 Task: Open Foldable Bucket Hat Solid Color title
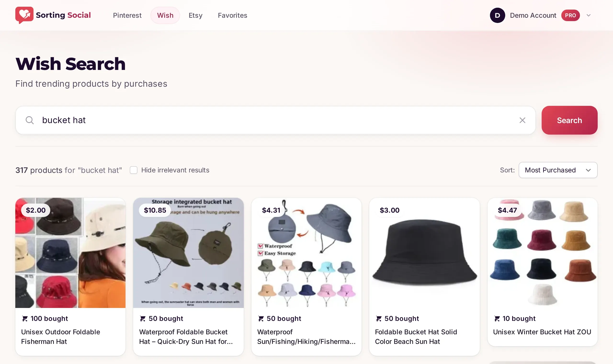click(416, 336)
